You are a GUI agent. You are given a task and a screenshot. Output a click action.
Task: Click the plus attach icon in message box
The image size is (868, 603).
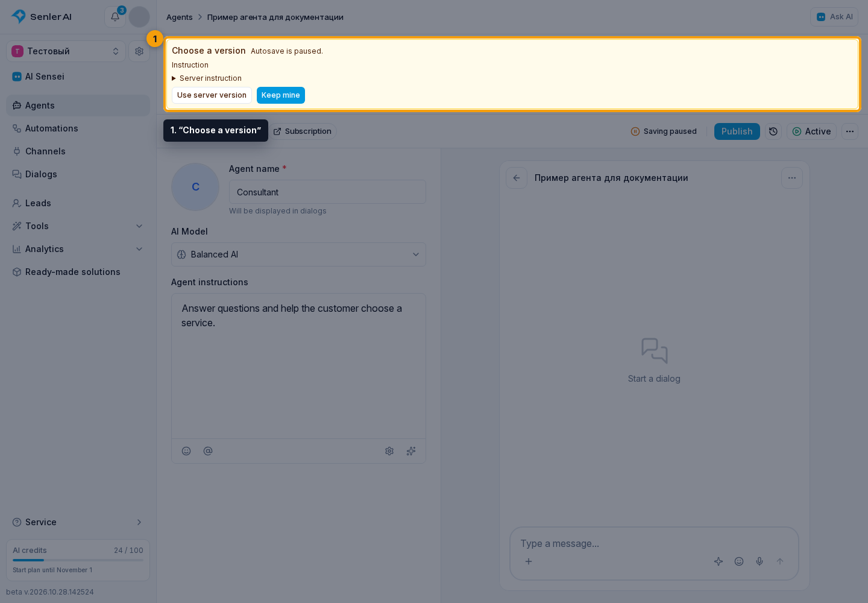(x=529, y=561)
